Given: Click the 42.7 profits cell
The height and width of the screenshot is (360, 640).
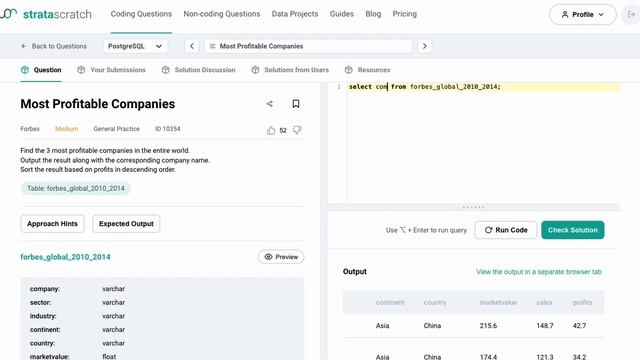Looking at the screenshot, I should 579,326.
